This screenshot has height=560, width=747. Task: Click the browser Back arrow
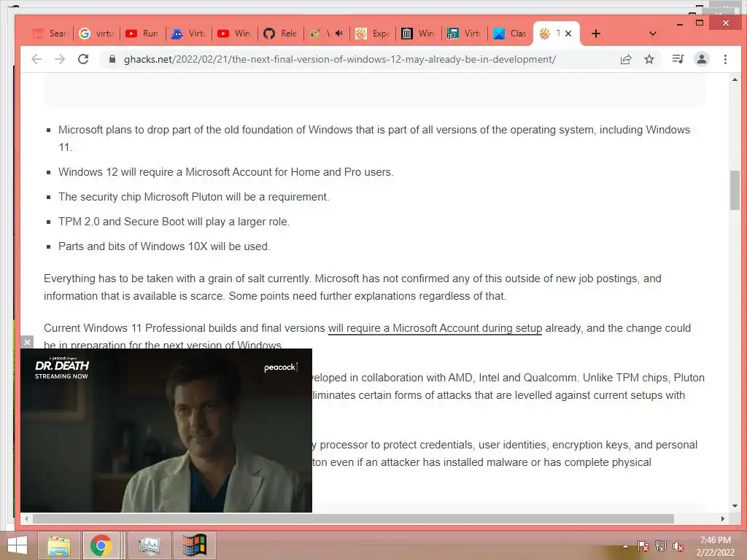click(36, 59)
